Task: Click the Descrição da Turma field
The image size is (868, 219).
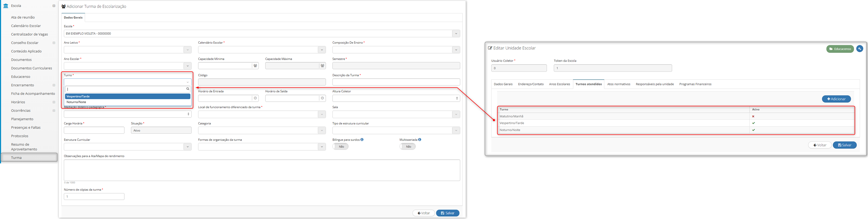Action: pyautogui.click(x=396, y=82)
